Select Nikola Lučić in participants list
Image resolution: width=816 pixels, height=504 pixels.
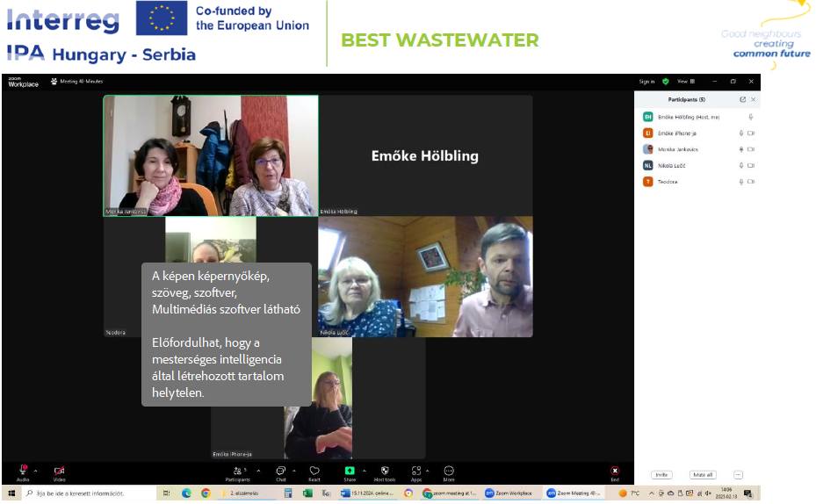click(697, 165)
